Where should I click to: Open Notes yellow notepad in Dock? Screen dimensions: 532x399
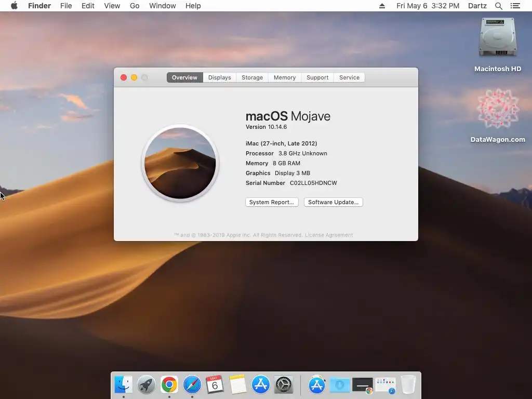click(x=237, y=384)
